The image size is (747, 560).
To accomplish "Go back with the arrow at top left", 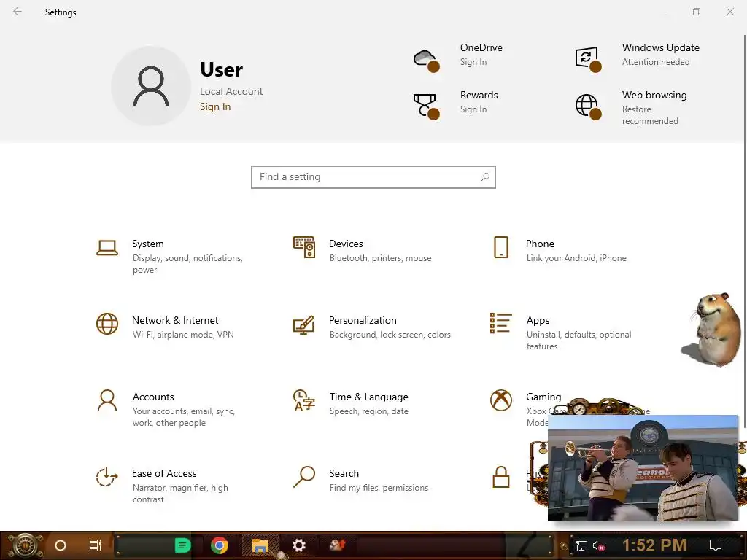I will 18,12.
